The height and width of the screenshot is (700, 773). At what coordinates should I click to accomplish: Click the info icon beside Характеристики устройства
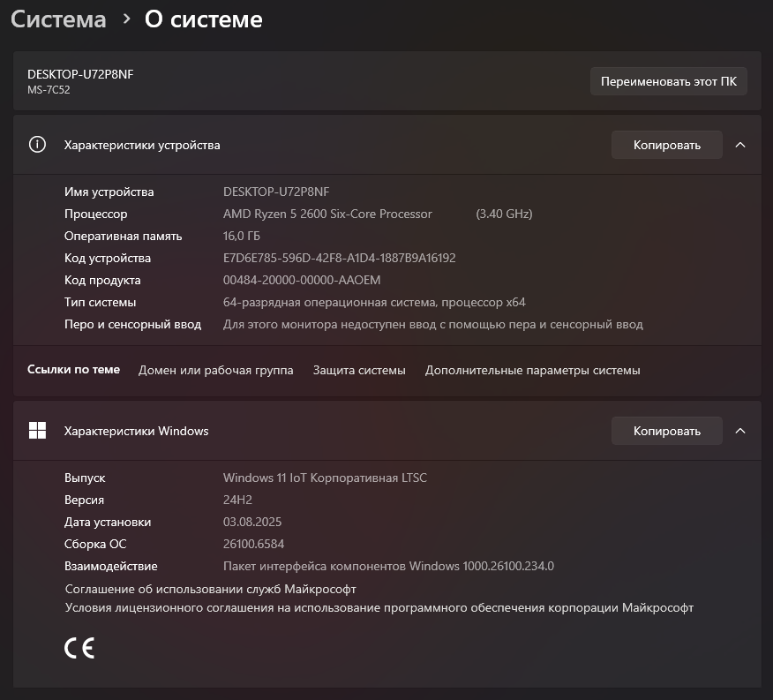pos(37,145)
